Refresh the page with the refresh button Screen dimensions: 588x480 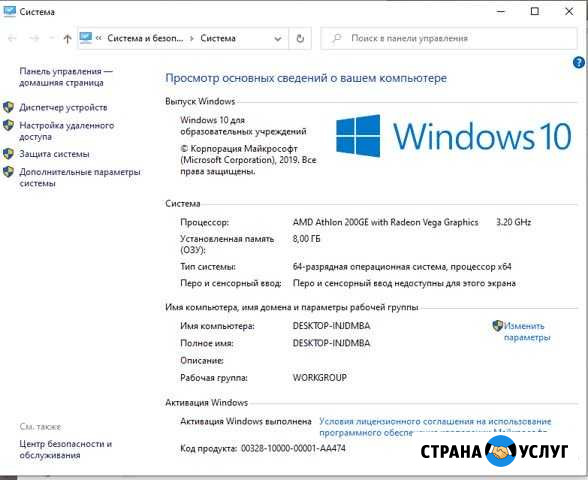point(300,38)
